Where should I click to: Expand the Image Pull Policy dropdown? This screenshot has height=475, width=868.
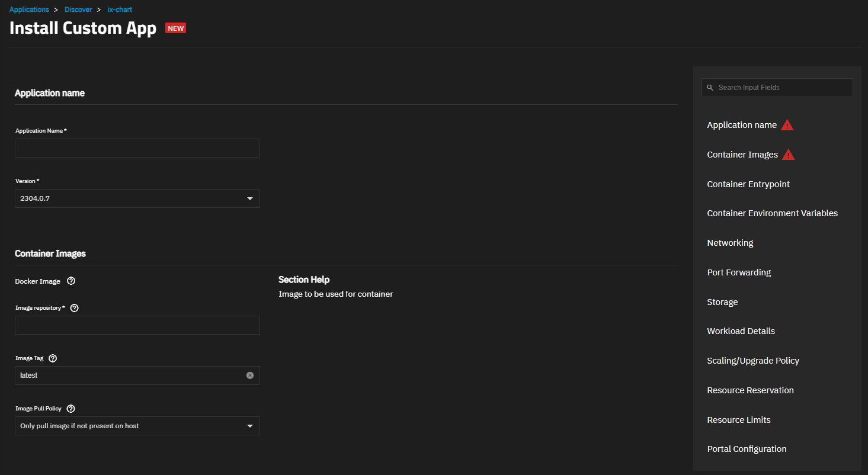[250, 426]
